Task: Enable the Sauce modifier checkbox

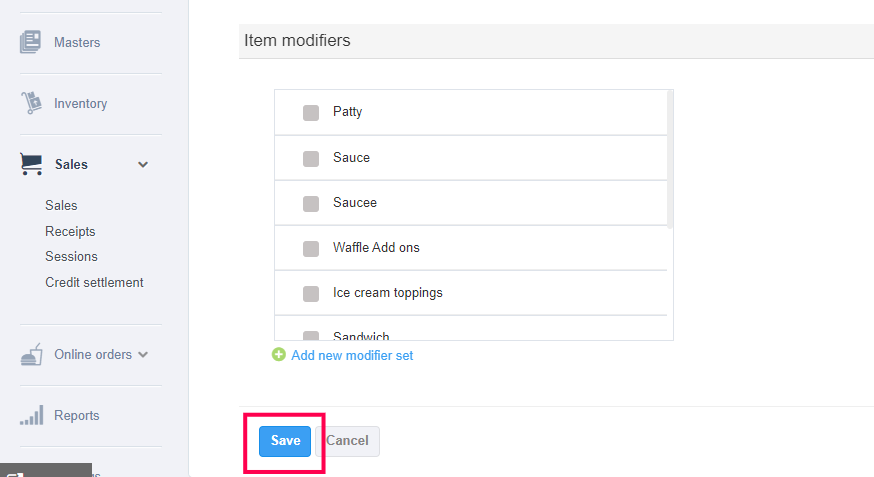Action: (x=311, y=158)
